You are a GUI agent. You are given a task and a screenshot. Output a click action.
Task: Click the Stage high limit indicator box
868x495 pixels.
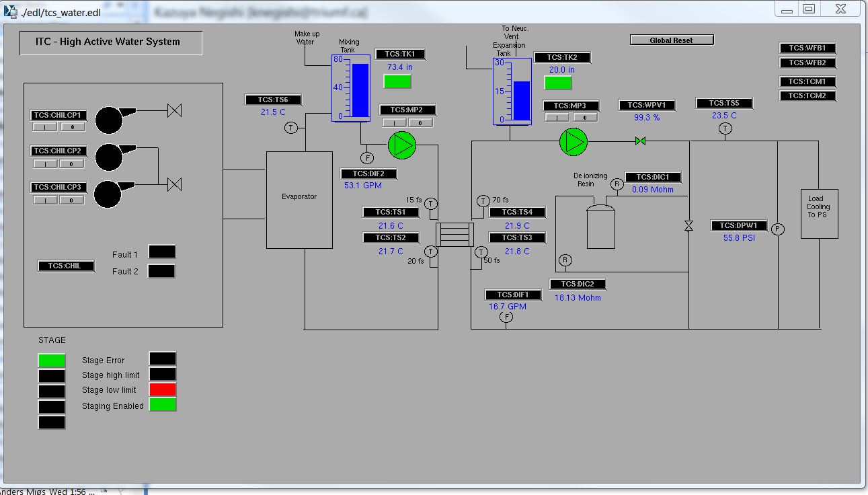tap(162, 374)
